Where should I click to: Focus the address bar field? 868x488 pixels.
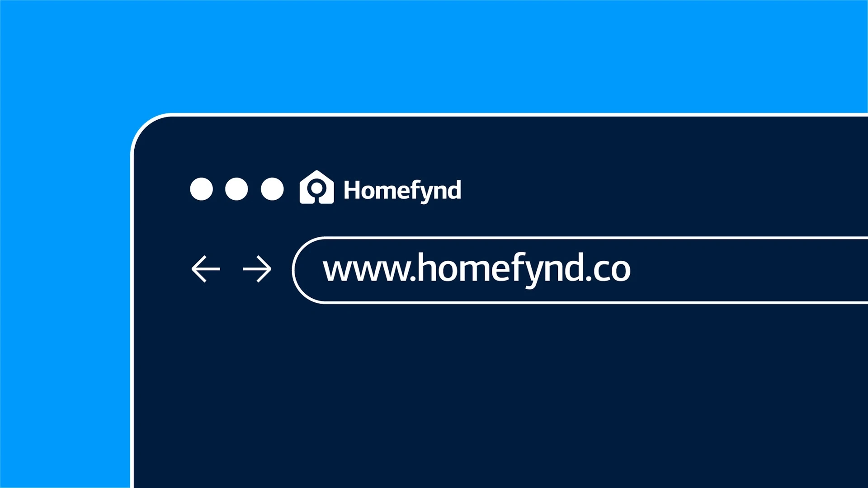580,270
